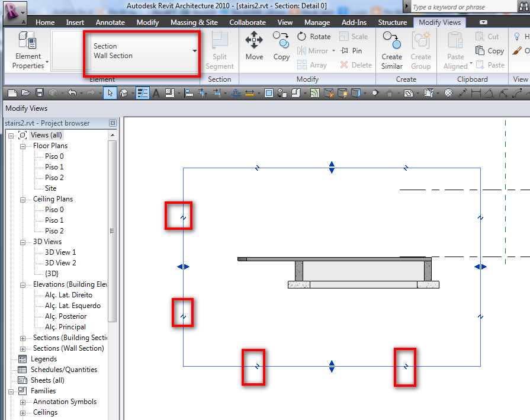
Task: Select the linear dimension icon
Action: [x=476, y=92]
